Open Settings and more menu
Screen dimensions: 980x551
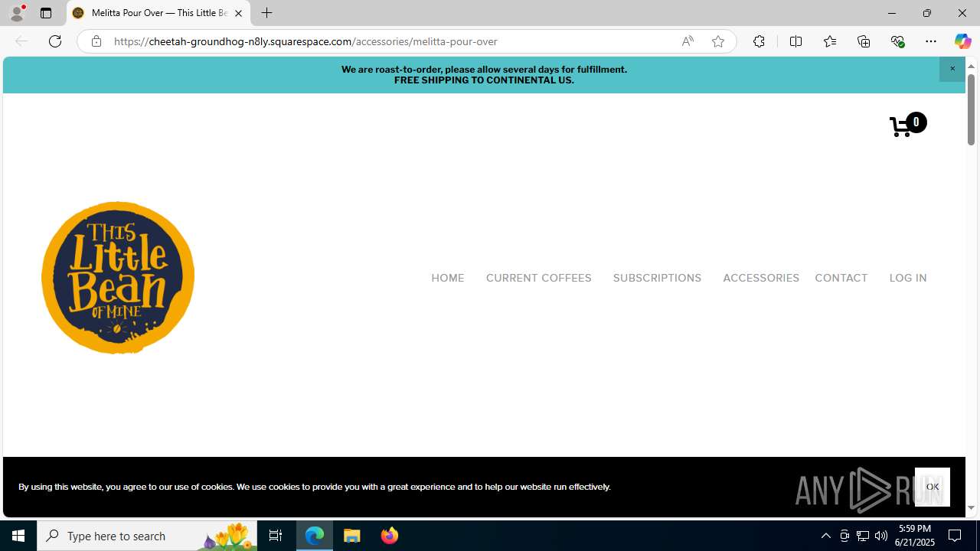tap(931, 41)
